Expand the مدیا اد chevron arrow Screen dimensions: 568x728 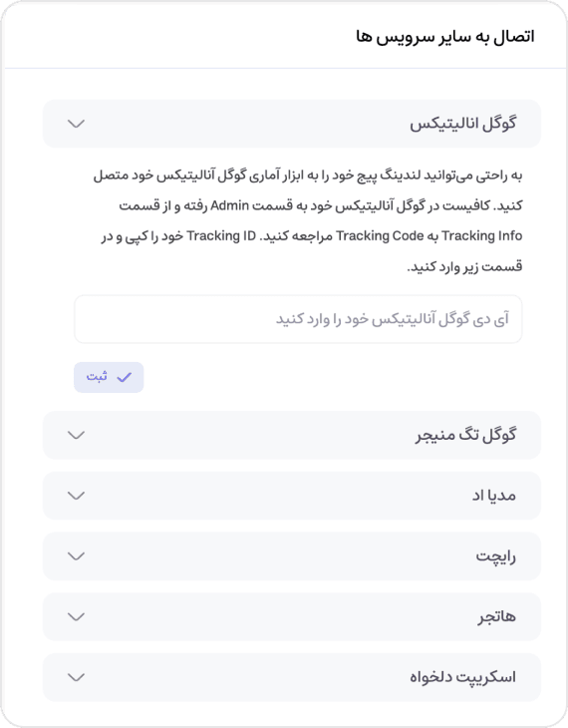(76, 496)
